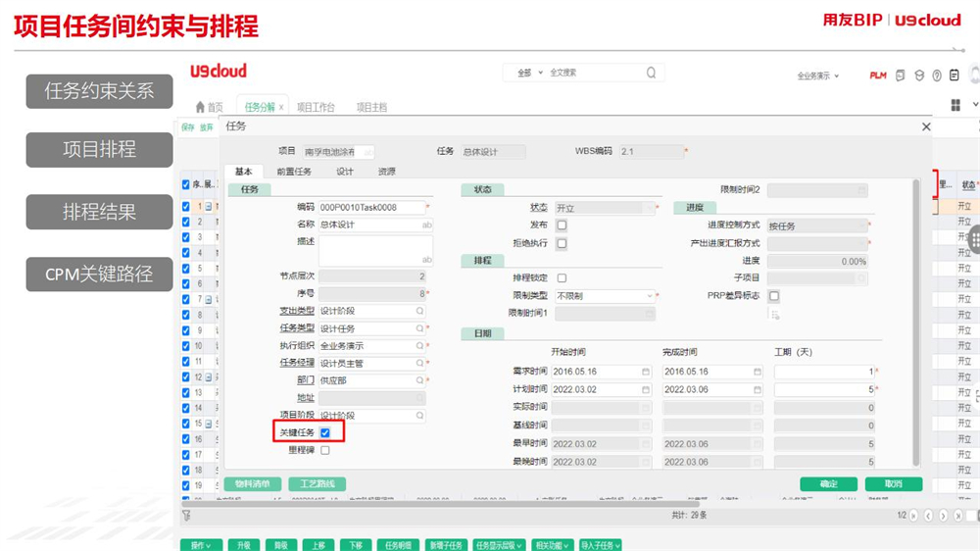Open the 全业务演示 organization dropdown
The width and height of the screenshot is (980, 551).
(x=818, y=75)
